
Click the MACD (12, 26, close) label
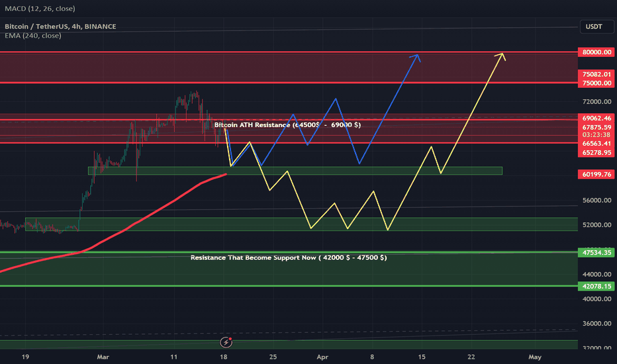click(40, 9)
